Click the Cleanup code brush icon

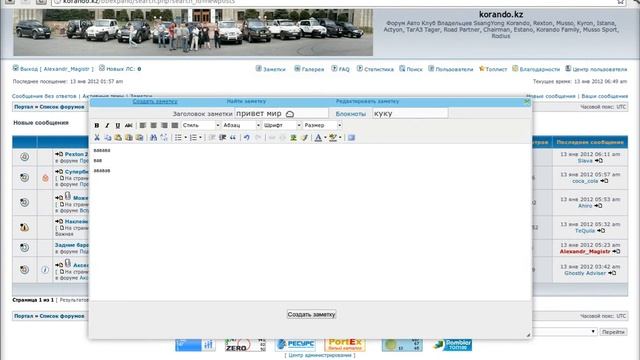point(304,138)
